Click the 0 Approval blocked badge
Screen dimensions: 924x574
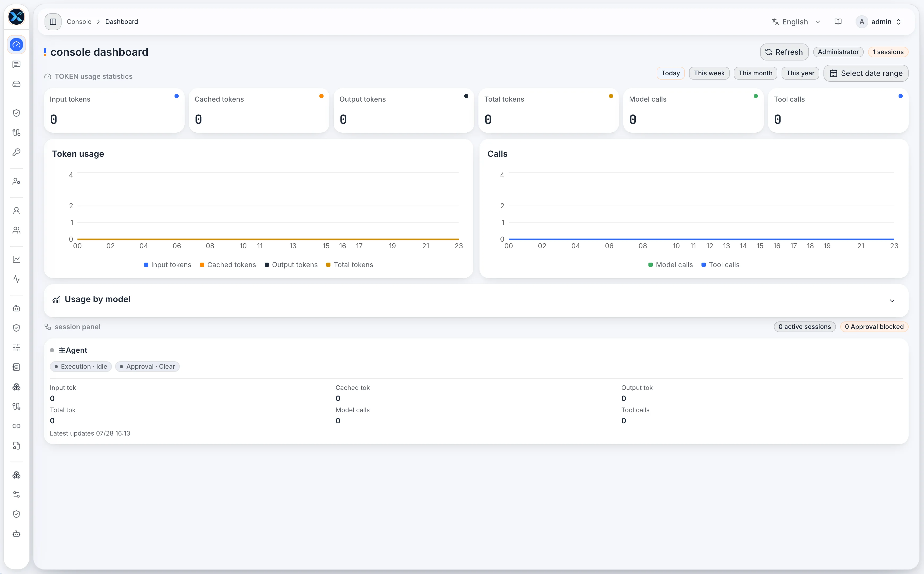[x=874, y=327]
